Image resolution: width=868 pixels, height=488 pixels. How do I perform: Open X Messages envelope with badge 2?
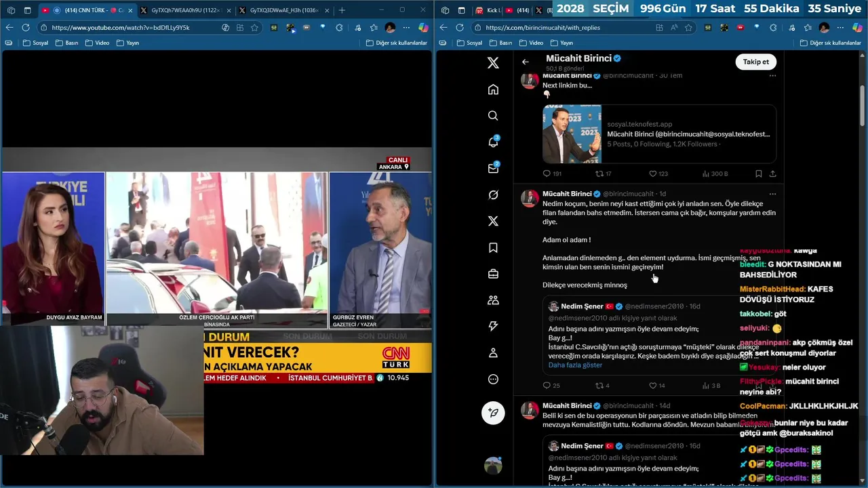click(493, 168)
